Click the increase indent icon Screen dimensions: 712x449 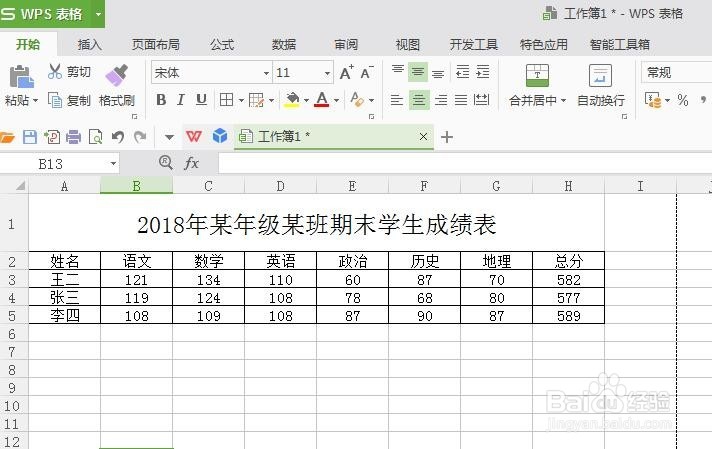pos(483,72)
